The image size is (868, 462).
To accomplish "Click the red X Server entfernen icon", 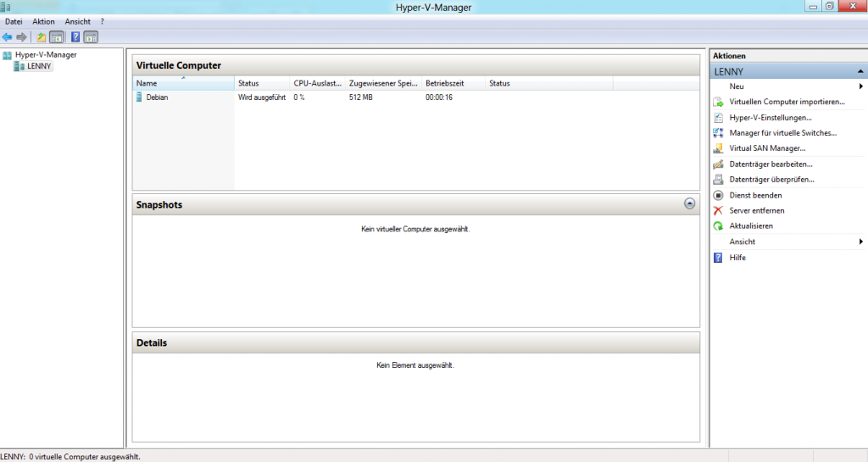I will click(718, 210).
